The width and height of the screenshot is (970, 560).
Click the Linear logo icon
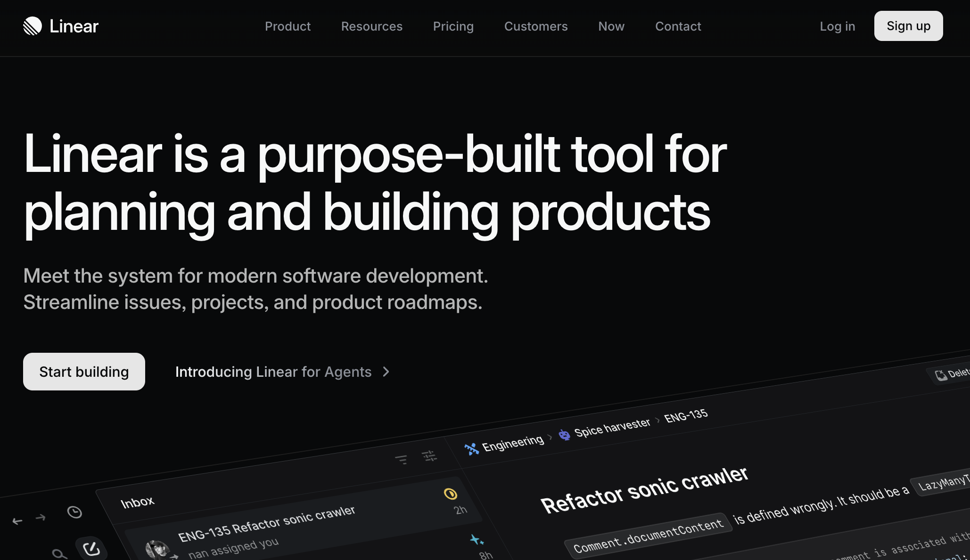pos(33,26)
